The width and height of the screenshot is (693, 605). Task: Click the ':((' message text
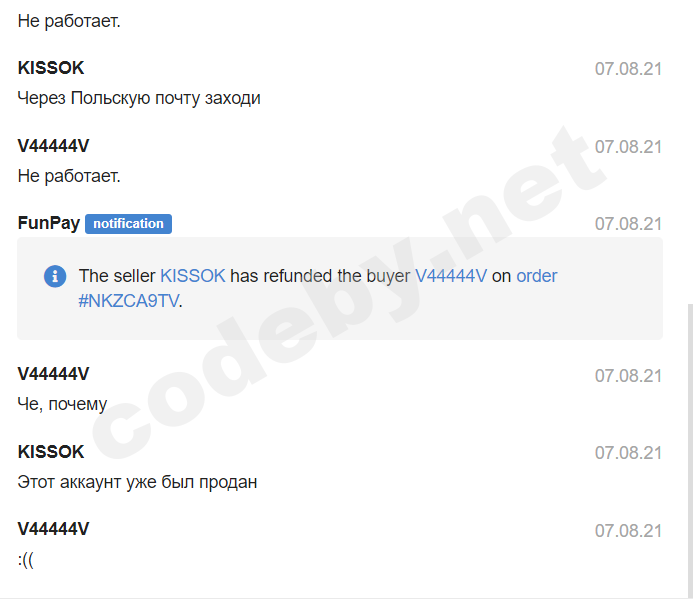point(26,559)
